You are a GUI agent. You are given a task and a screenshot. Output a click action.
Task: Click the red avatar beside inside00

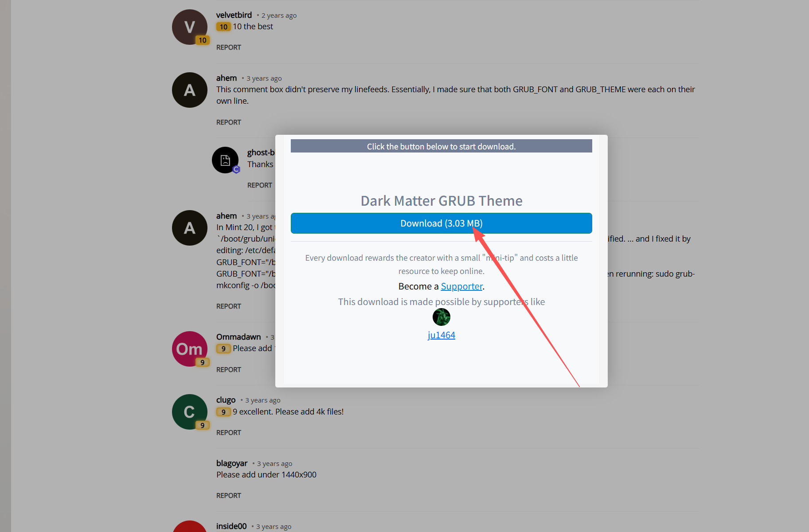[189, 528]
